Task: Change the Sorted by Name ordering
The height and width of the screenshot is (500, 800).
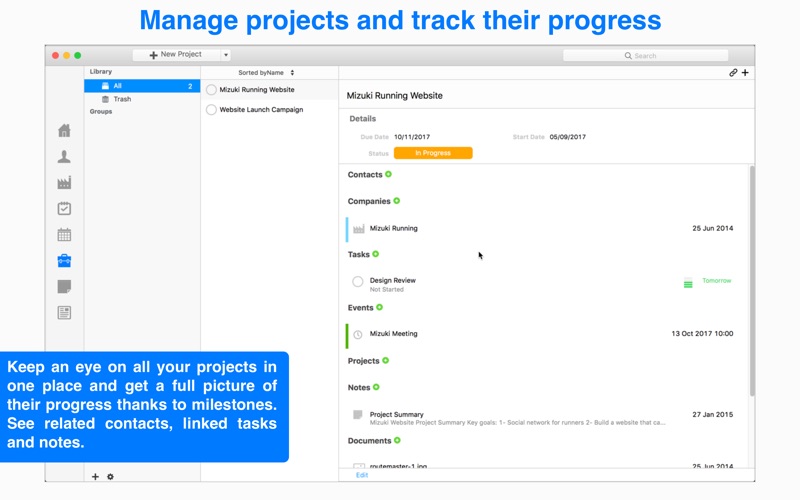Action: (x=266, y=72)
